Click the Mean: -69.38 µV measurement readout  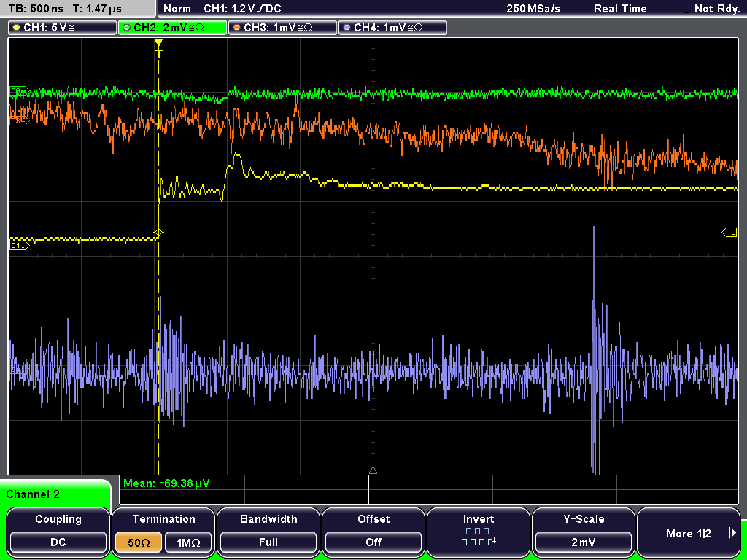(166, 483)
